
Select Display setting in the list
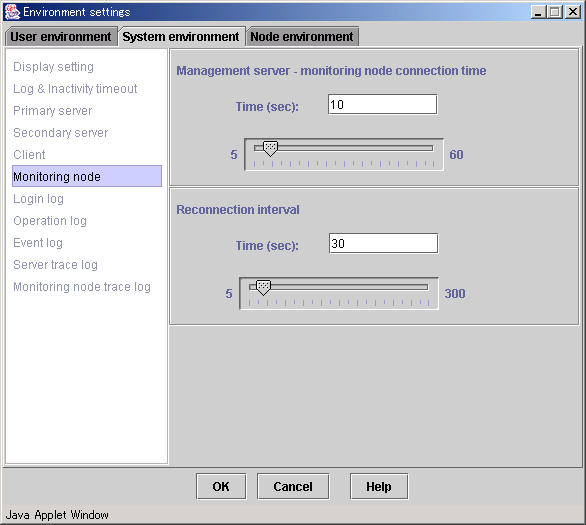[53, 67]
